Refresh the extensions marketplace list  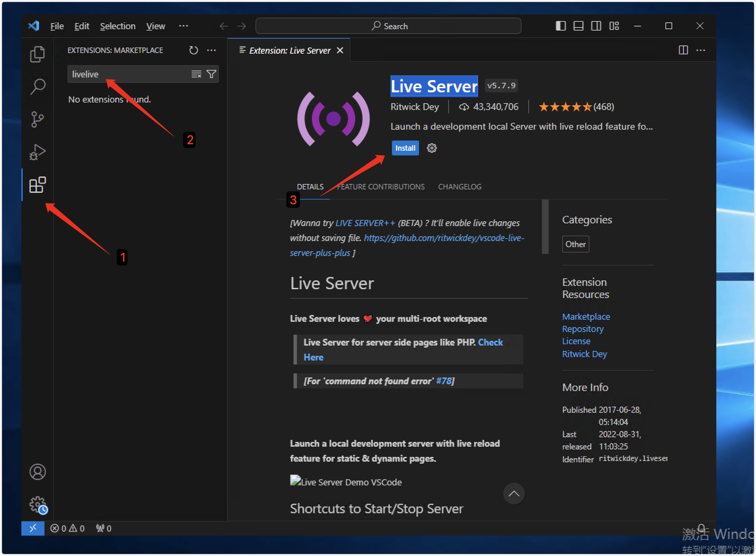193,50
